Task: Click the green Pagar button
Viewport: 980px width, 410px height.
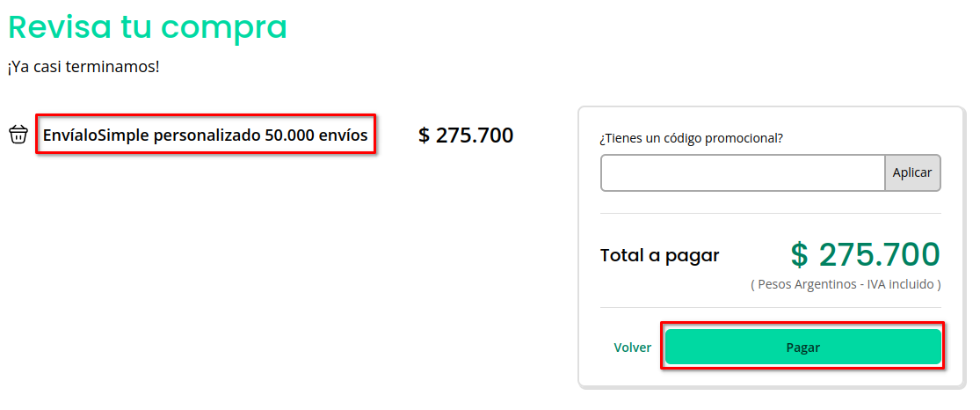Action: click(802, 348)
